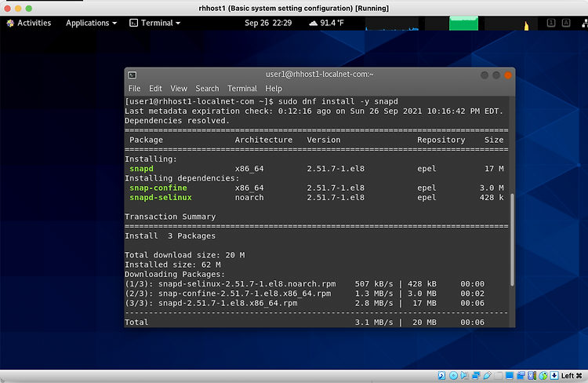This screenshot has width=588, height=383.
Task: Click the CPU usage graph in top bar
Action: 392,24
